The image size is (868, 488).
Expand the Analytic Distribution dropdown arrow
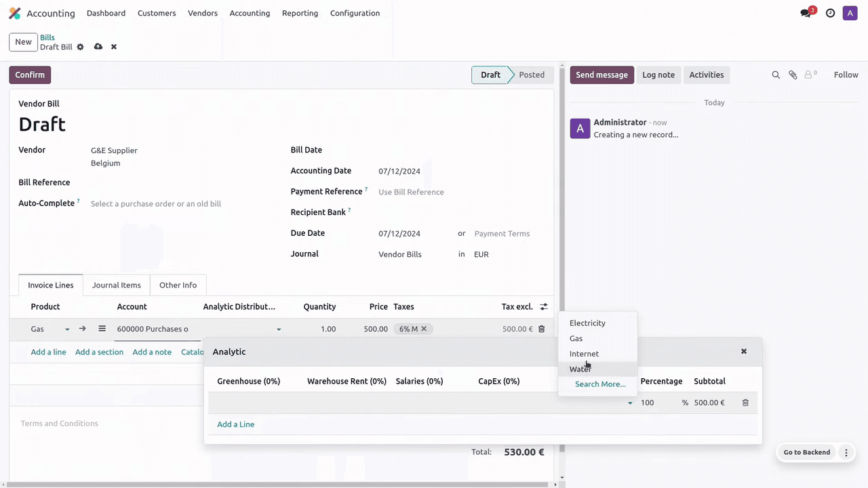click(x=279, y=329)
